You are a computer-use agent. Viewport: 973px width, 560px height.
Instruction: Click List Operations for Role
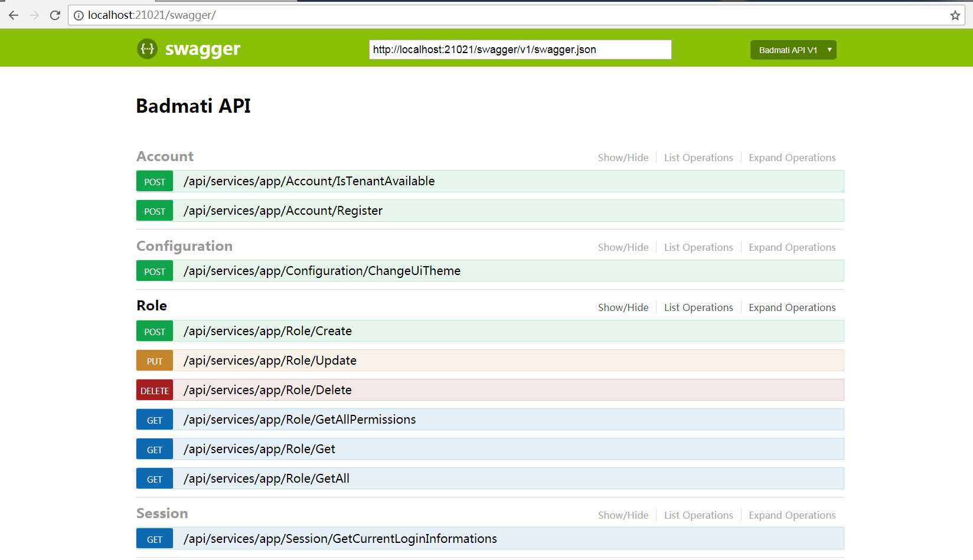(698, 307)
